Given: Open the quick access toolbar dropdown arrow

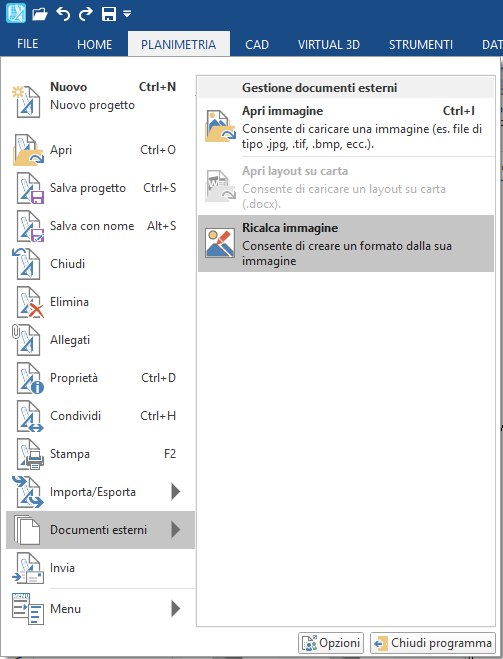Looking at the screenshot, I should click(x=127, y=14).
